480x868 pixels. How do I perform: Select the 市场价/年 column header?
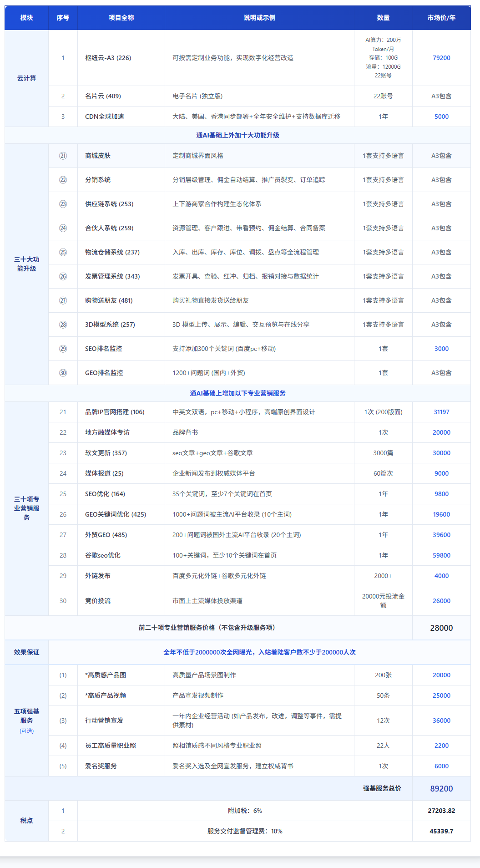[x=441, y=18]
